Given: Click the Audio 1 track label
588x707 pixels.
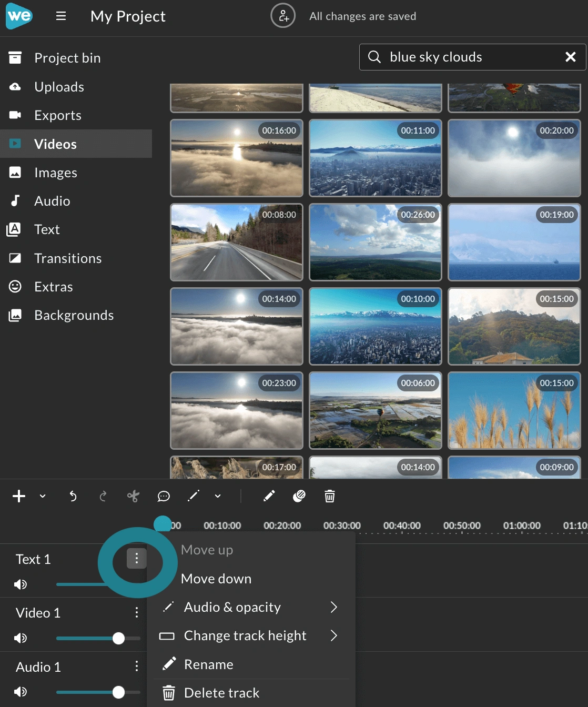Looking at the screenshot, I should point(38,667).
